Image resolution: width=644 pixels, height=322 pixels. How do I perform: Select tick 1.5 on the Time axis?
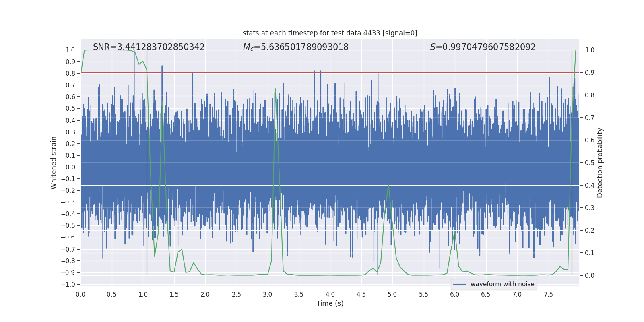(174, 294)
